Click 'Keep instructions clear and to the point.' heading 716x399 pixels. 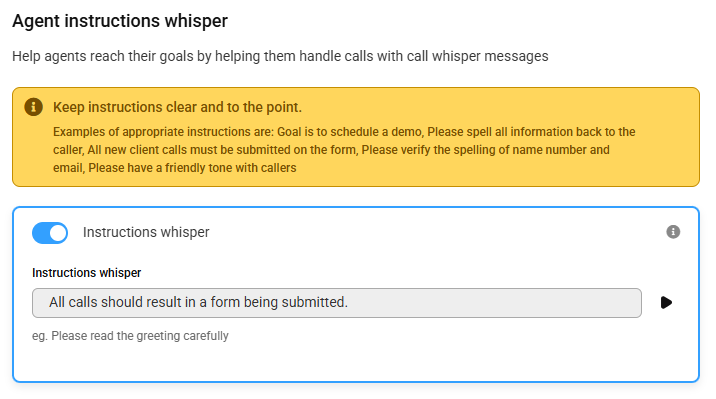pyautogui.click(x=177, y=107)
